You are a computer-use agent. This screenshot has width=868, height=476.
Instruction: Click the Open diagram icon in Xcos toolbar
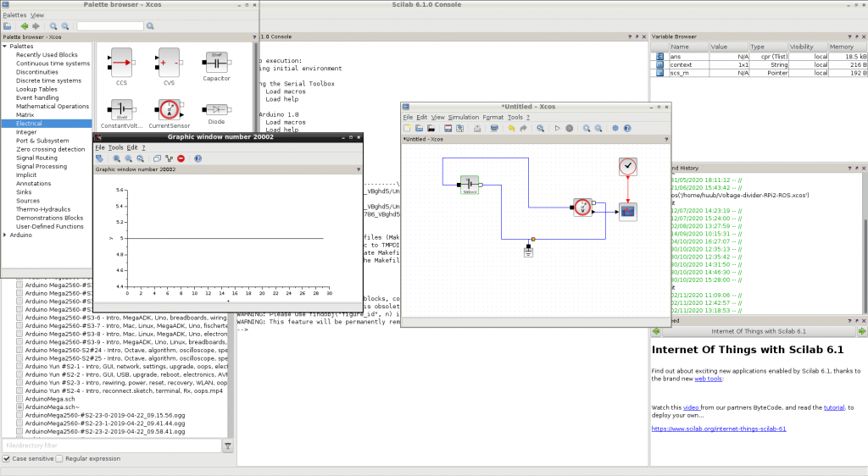419,128
